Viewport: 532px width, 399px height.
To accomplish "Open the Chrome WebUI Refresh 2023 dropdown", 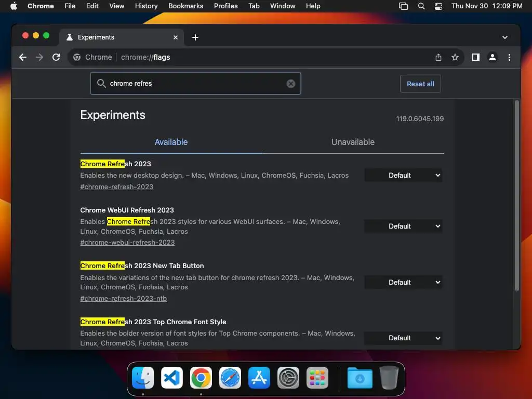I will pyautogui.click(x=403, y=227).
